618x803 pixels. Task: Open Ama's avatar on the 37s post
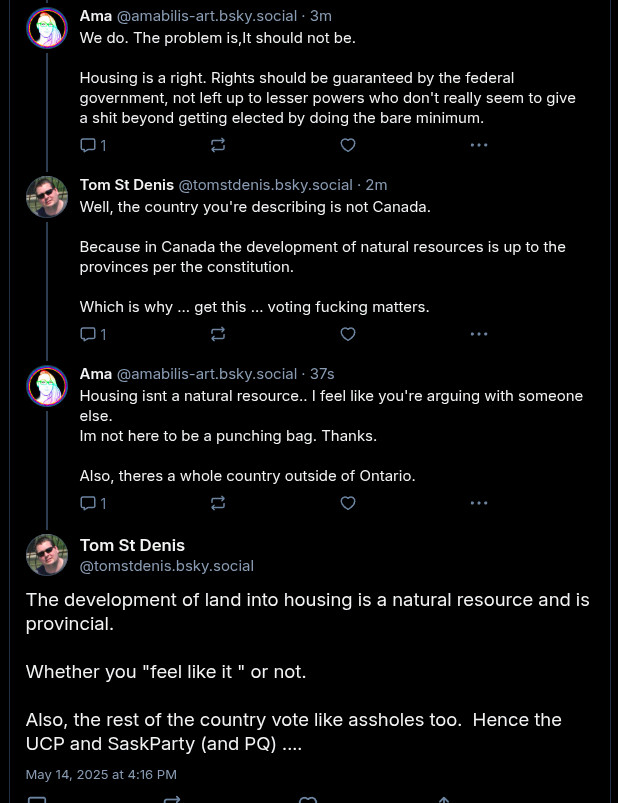coord(47,386)
